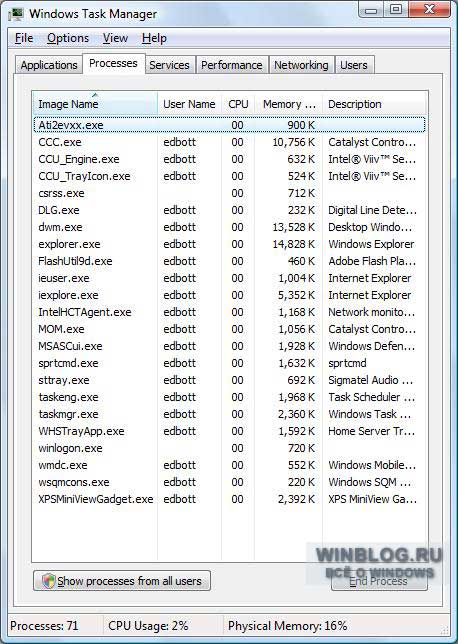Click the window resize grip

(x=445, y=629)
